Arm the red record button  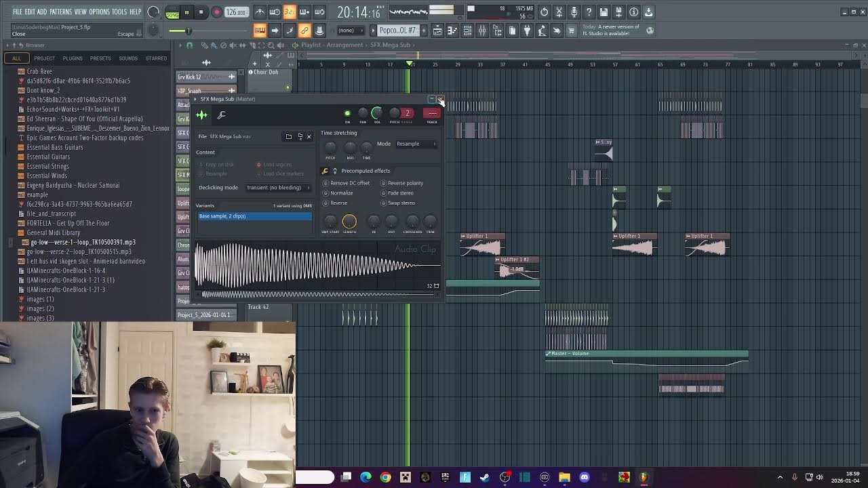[216, 12]
